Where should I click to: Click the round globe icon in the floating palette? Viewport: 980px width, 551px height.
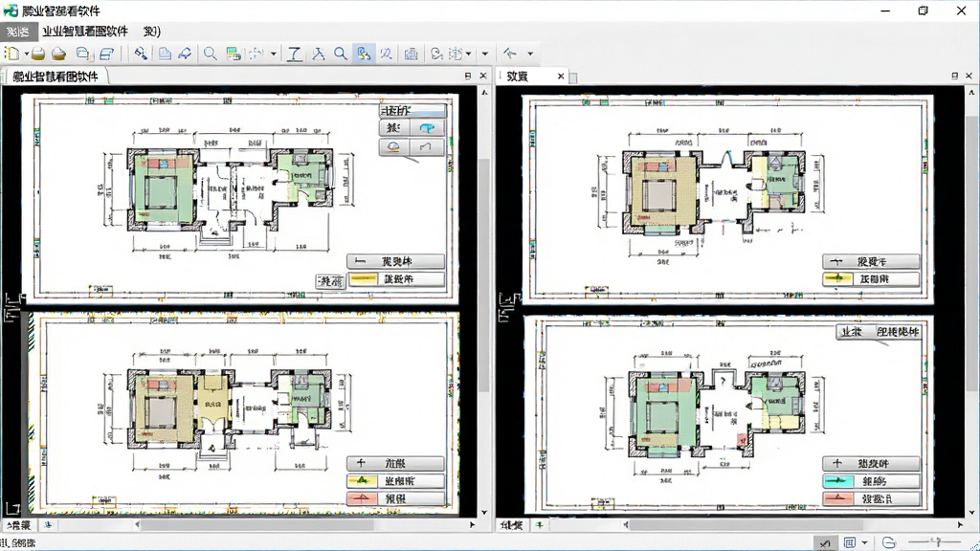(x=393, y=146)
